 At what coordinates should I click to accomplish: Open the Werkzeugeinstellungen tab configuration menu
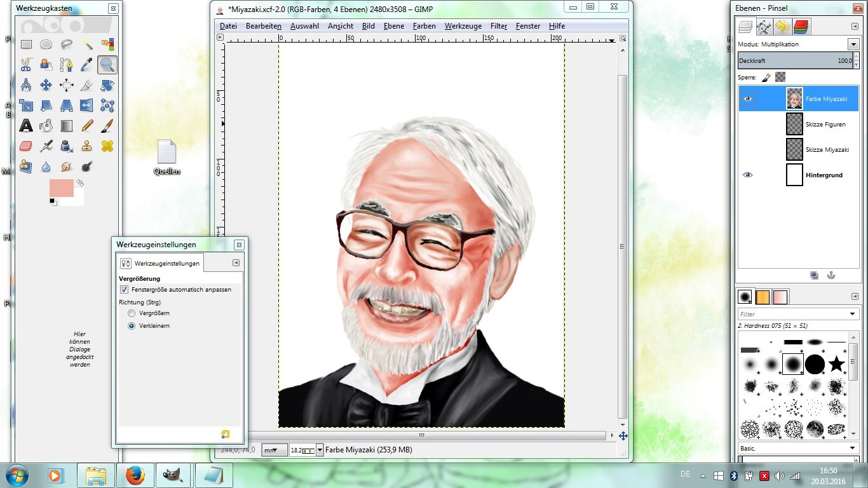pos(236,262)
